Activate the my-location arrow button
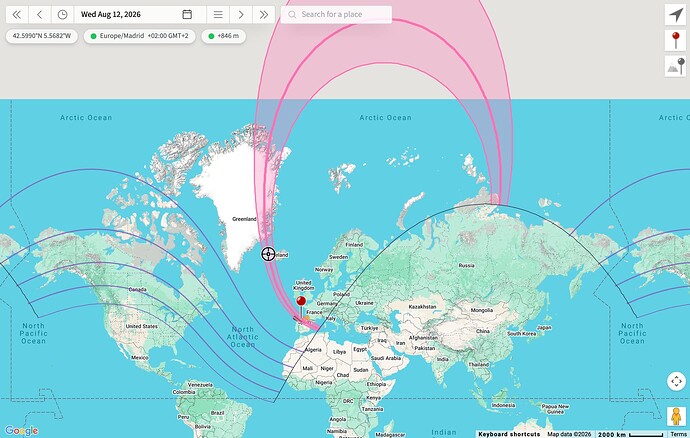 pyautogui.click(x=675, y=15)
